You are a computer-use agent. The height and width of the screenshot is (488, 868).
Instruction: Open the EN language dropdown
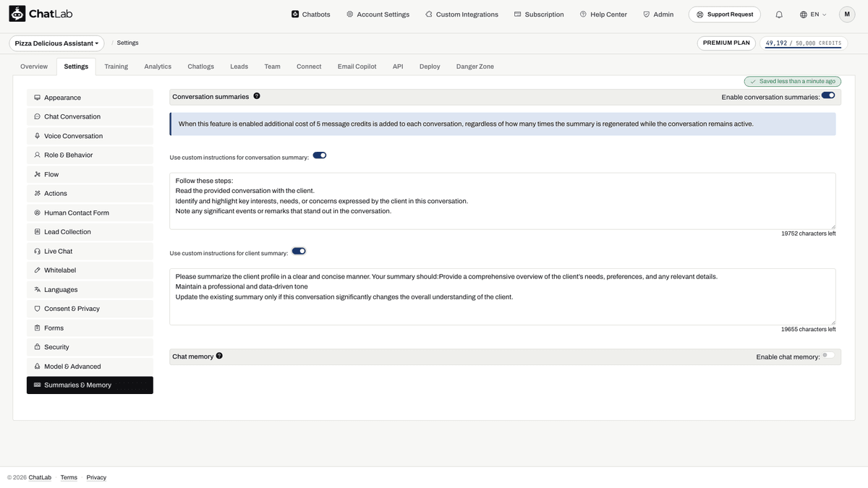(813, 14)
